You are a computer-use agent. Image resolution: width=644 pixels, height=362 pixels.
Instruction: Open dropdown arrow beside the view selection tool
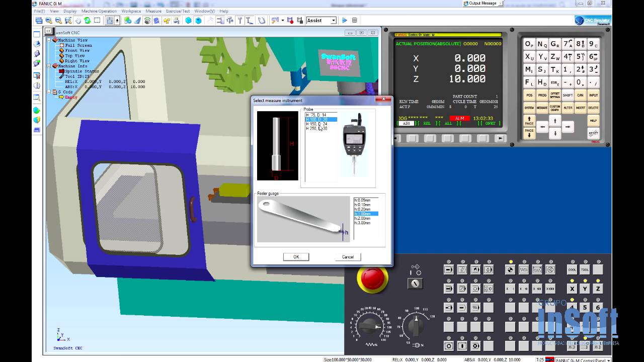coord(117,21)
